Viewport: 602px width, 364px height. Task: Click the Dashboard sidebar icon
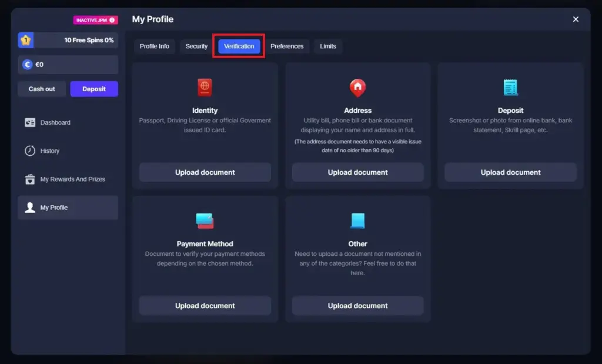30,122
